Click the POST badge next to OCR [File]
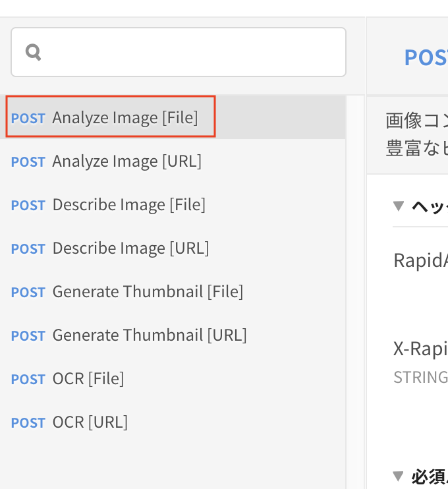 tap(28, 379)
